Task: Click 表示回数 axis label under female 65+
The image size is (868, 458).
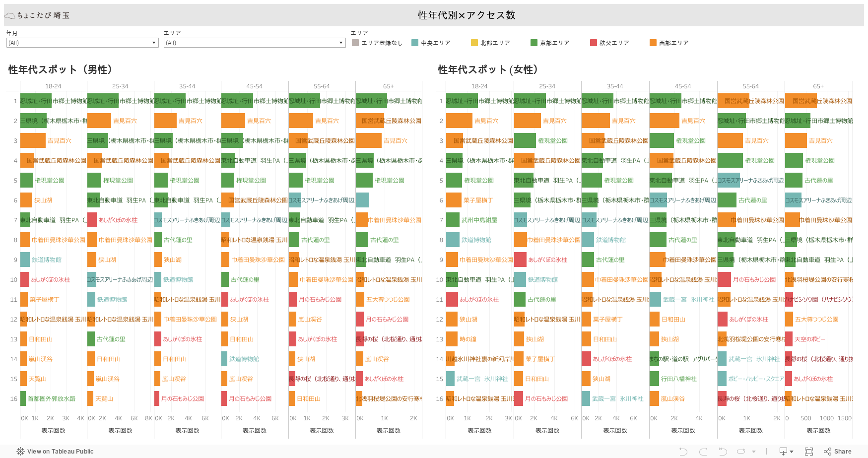Action: pyautogui.click(x=818, y=430)
